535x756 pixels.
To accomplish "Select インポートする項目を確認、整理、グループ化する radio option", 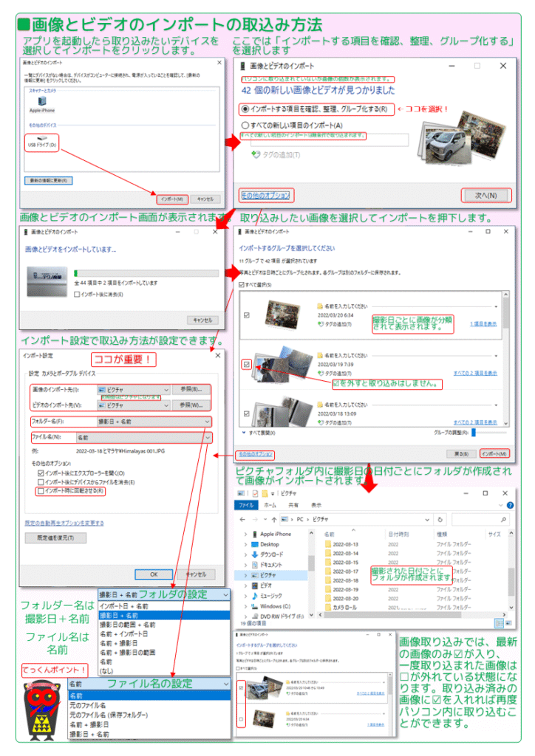I will coord(245,109).
